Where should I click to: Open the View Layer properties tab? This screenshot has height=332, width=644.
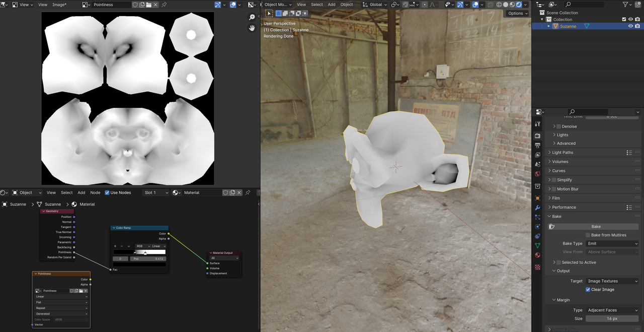point(537,155)
